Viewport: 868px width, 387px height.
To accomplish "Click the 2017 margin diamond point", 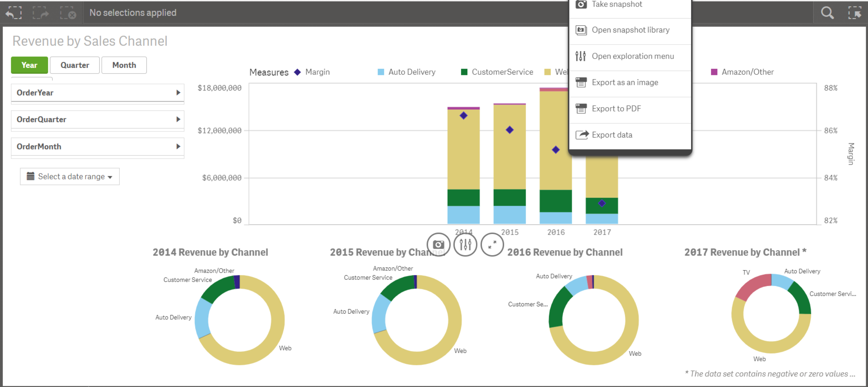I will point(602,203).
